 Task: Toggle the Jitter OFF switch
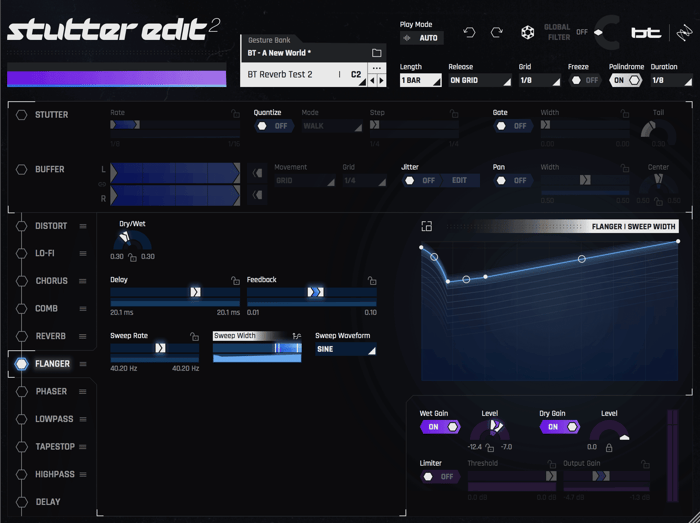(x=422, y=180)
